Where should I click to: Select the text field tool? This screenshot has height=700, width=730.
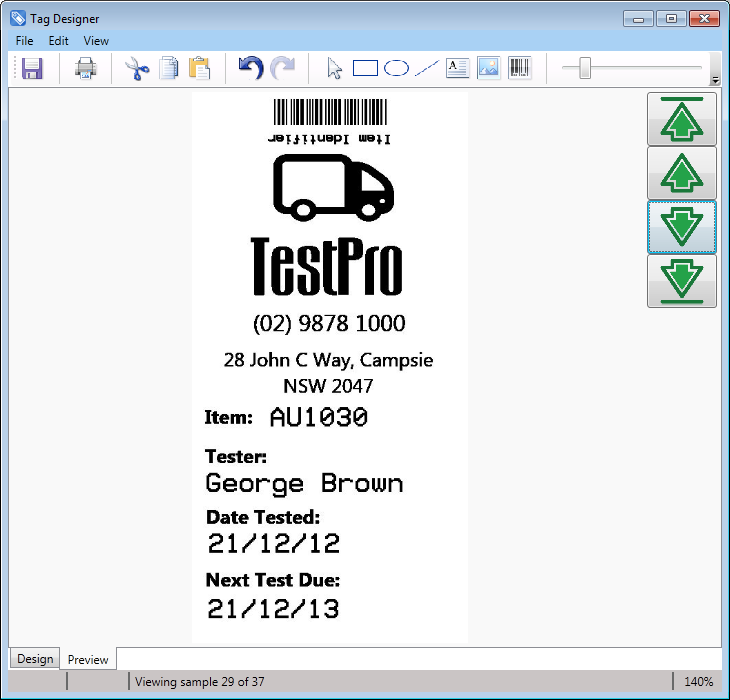pyautogui.click(x=457, y=68)
